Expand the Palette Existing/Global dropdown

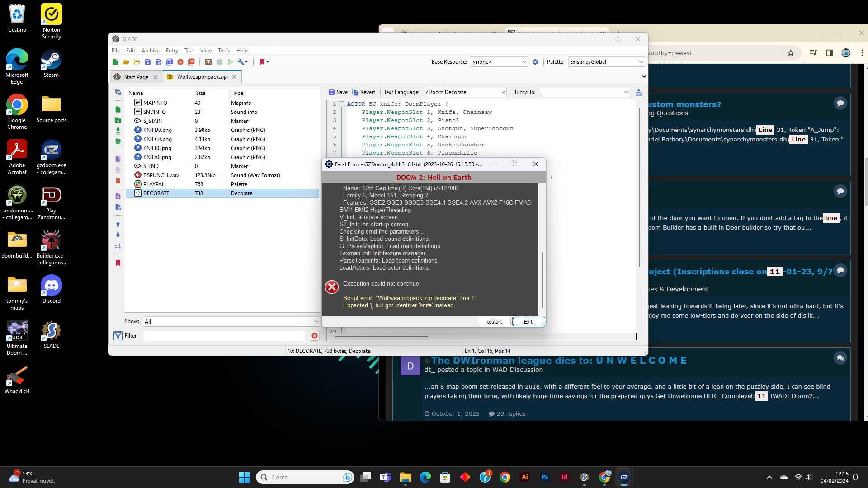[x=606, y=62]
